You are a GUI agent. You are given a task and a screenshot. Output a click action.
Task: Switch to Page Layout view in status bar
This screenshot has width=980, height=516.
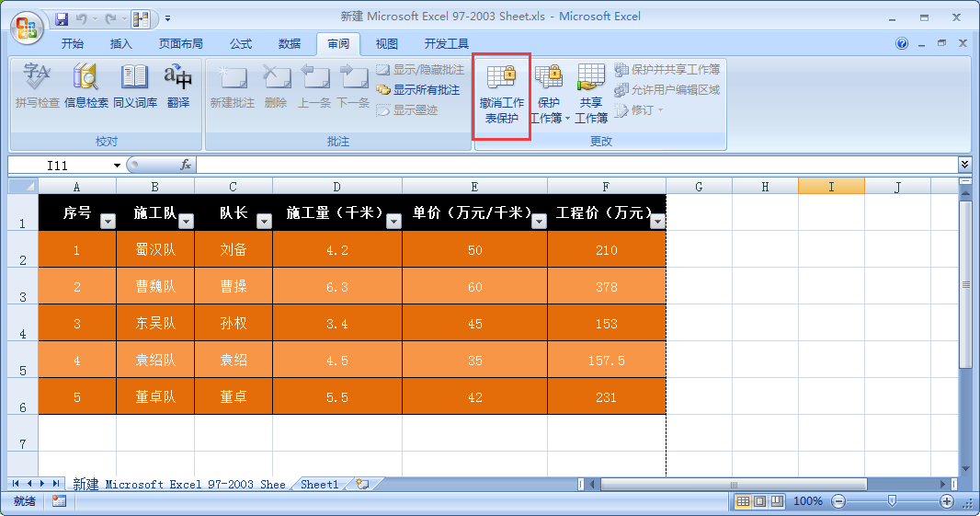pos(761,501)
